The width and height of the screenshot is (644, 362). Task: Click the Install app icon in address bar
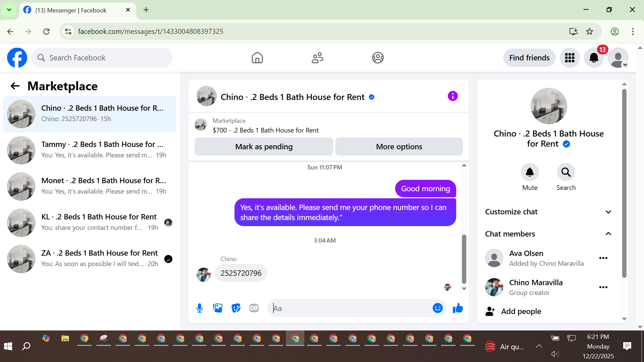573,32
